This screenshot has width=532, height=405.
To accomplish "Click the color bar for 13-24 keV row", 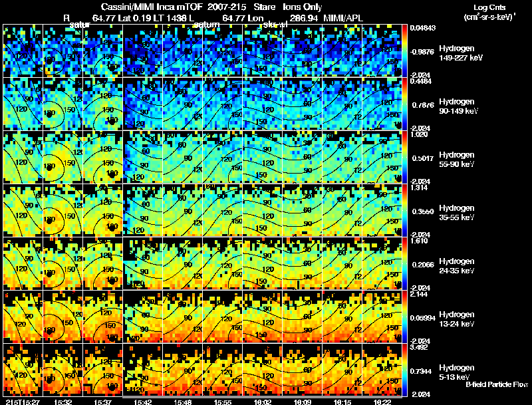I will (x=404, y=317).
